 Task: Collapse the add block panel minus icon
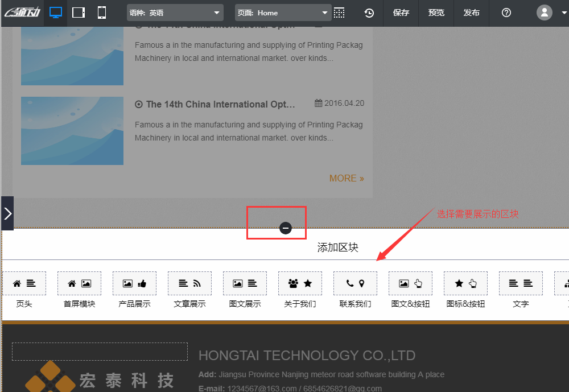pos(286,228)
